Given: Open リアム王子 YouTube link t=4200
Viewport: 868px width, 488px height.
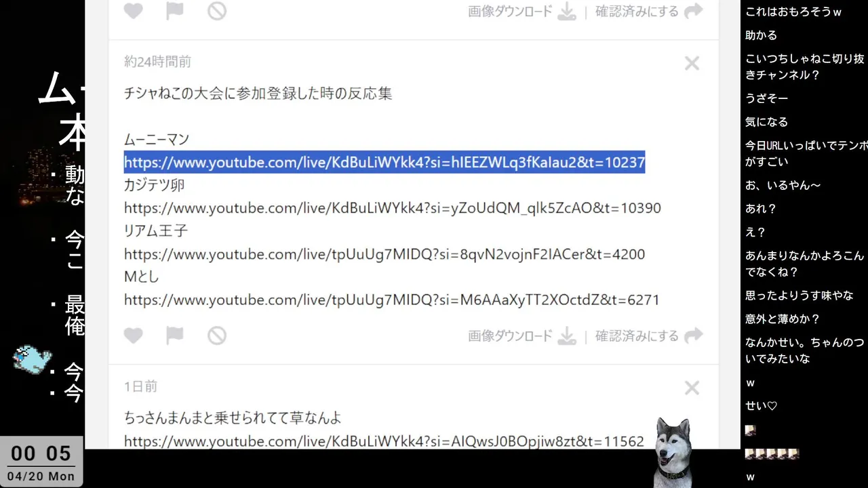Looking at the screenshot, I should click(x=384, y=254).
